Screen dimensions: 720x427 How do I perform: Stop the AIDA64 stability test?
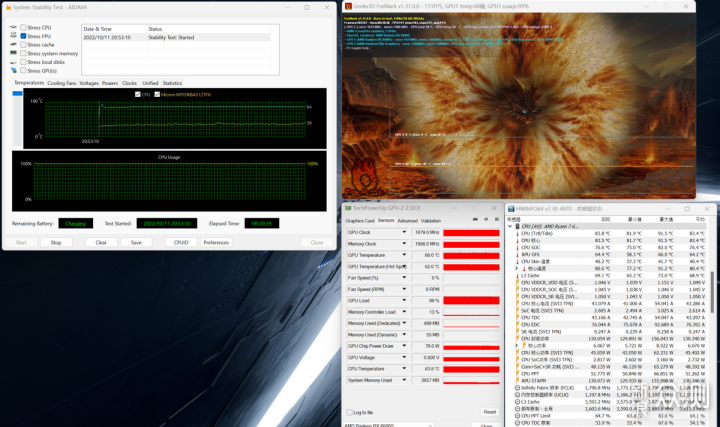(56, 242)
